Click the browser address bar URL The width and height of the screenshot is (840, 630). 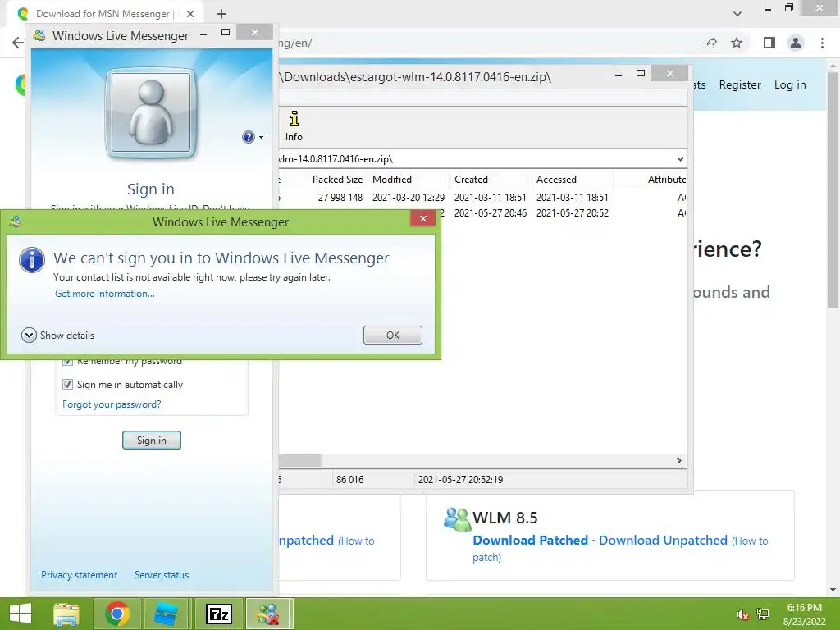pos(482,43)
